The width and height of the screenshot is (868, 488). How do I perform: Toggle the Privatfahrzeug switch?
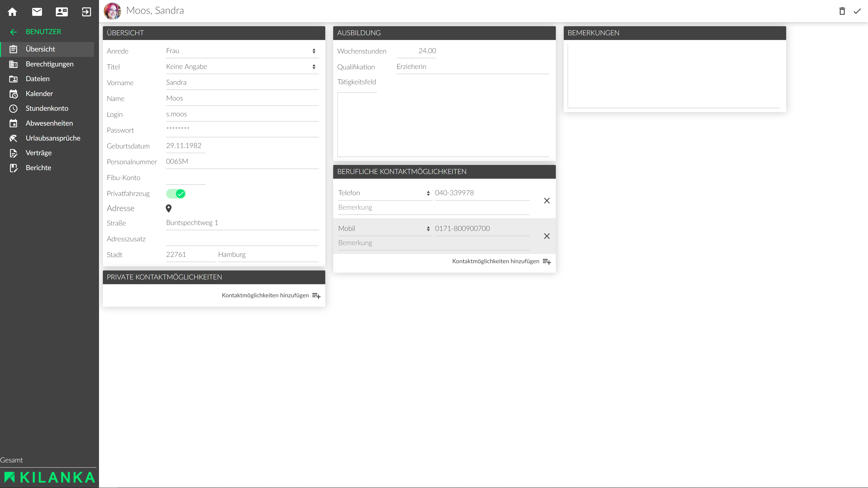coord(176,194)
